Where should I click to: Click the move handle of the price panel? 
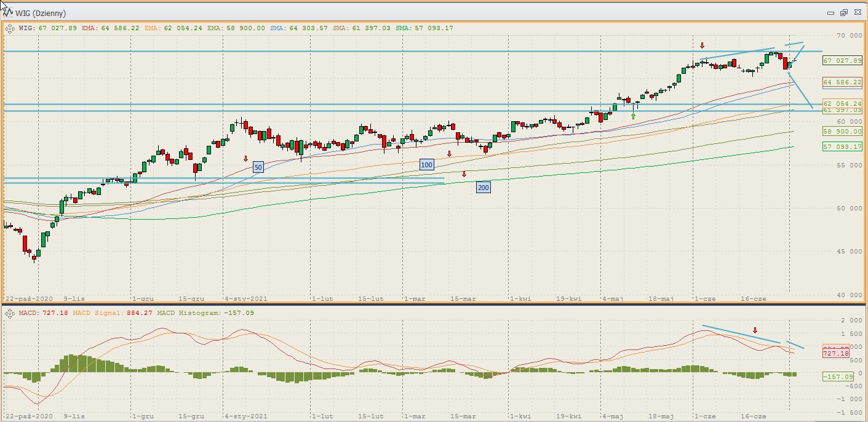10,28
